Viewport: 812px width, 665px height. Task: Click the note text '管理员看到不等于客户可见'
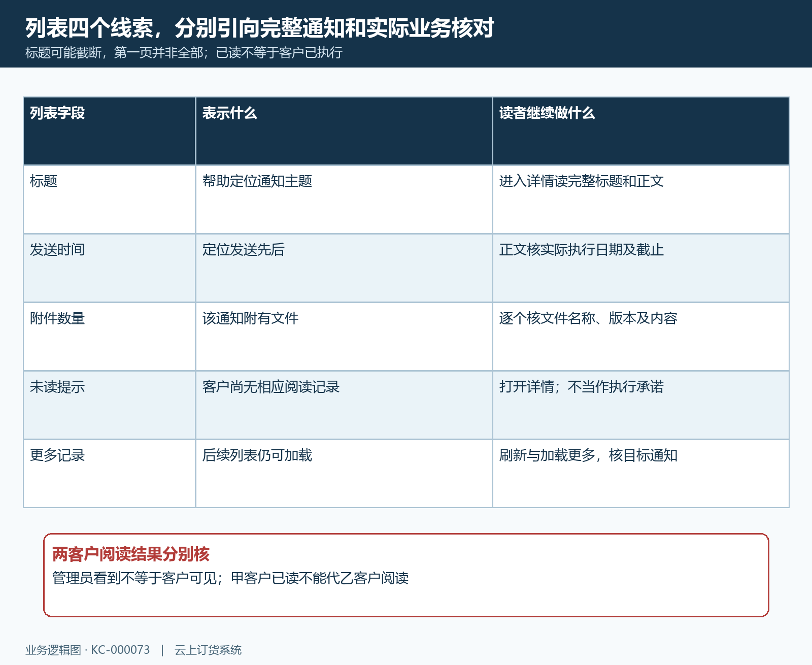[x=134, y=578]
